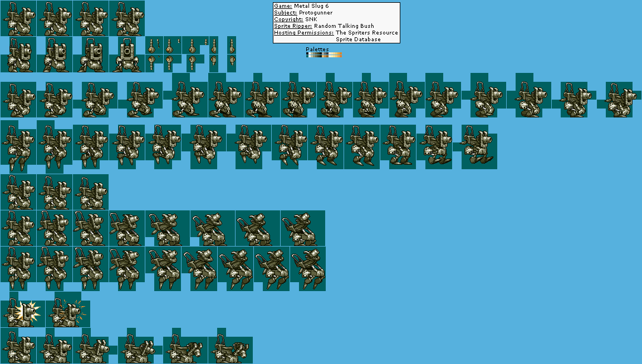Click the "Hosting Permissions:" label
The image size is (642, 364).
[304, 32]
